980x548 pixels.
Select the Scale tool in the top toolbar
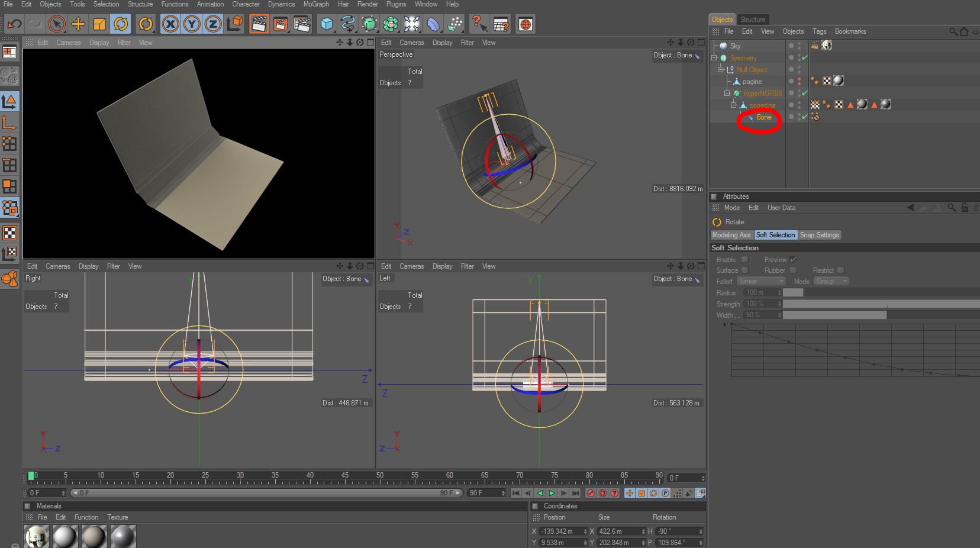tap(99, 24)
